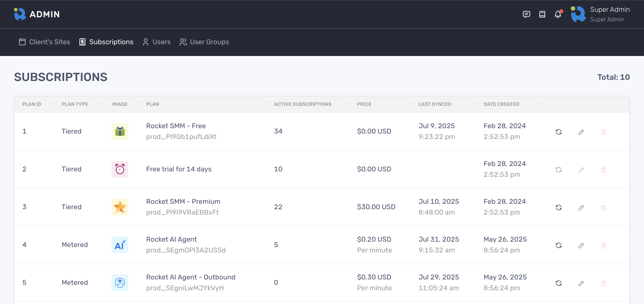The image size is (644, 304).
Task: Open the documentation book icon
Action: [542, 14]
